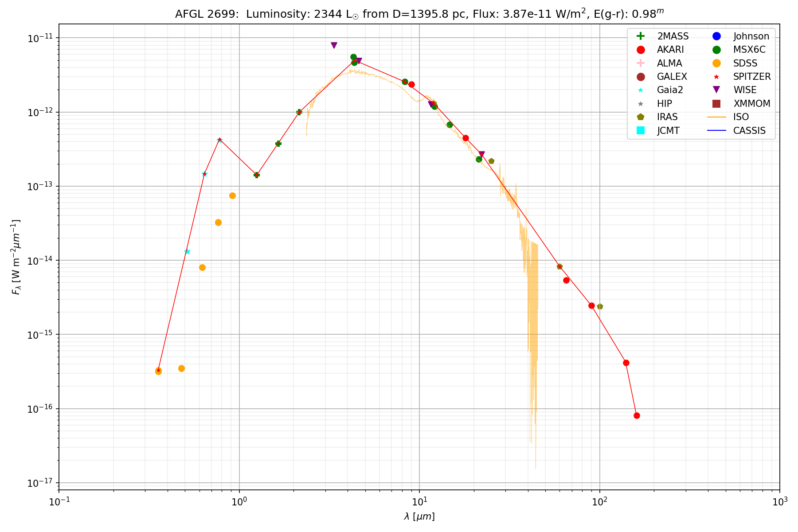The width and height of the screenshot is (798, 532).
Task: Click the HIP gray star legend marker
Action: [x=640, y=104]
